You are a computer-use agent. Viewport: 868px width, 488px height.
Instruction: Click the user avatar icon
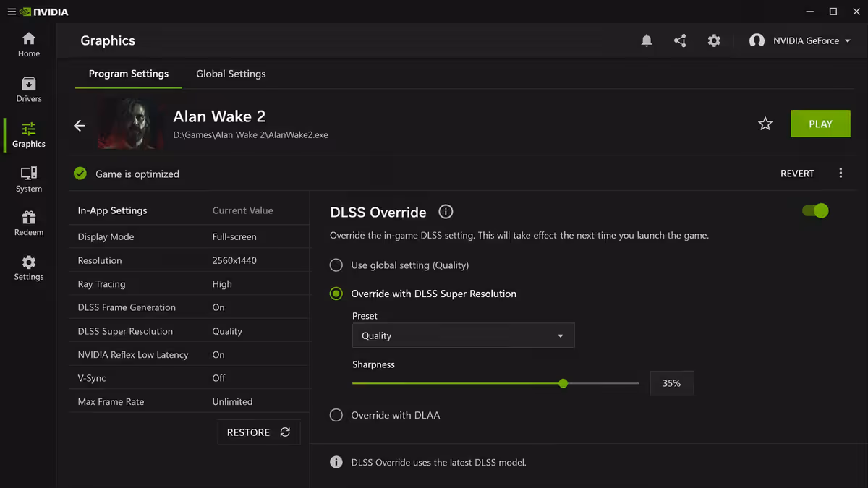[757, 41]
